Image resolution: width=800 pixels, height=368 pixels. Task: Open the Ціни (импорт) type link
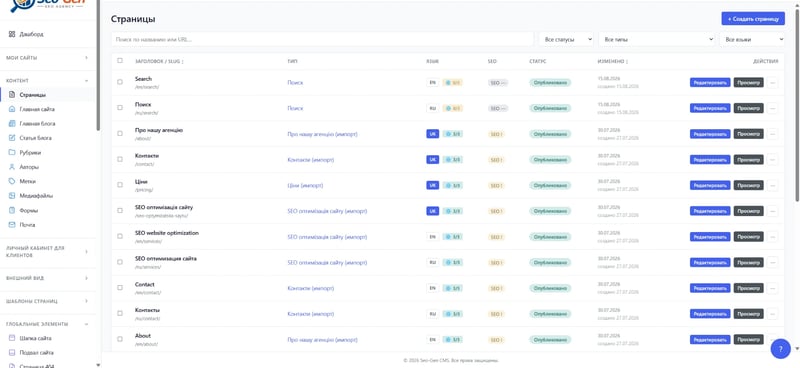[305, 185]
